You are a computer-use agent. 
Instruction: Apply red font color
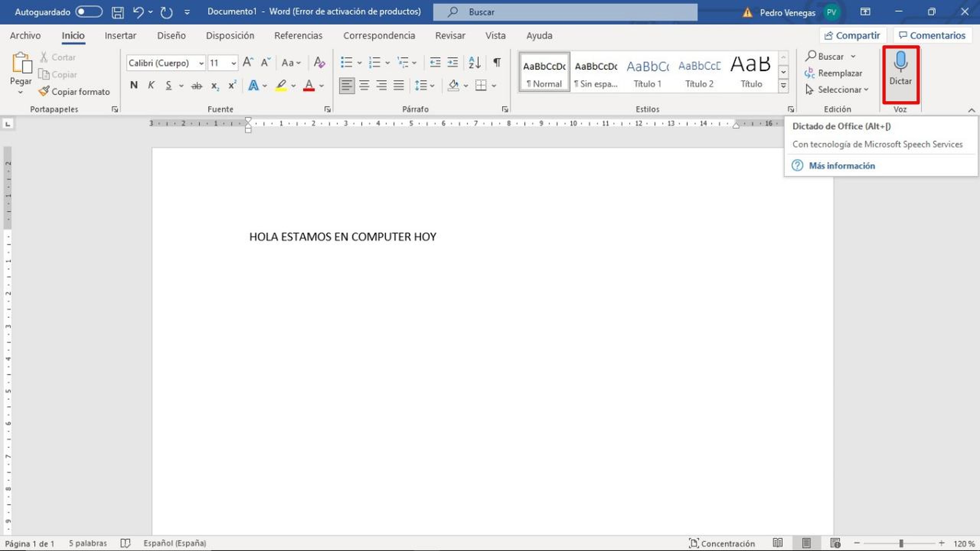pyautogui.click(x=309, y=85)
